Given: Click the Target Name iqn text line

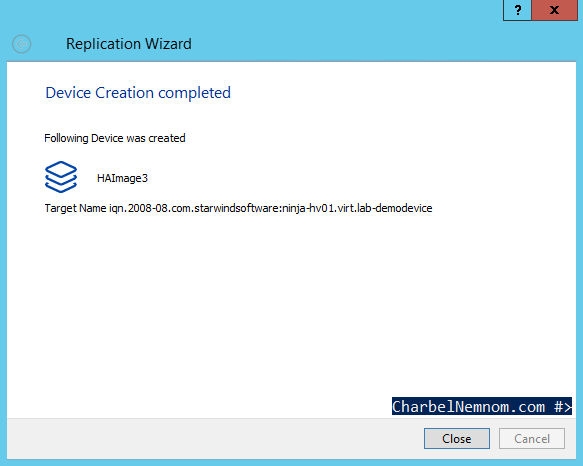Looking at the screenshot, I should click(238, 208).
